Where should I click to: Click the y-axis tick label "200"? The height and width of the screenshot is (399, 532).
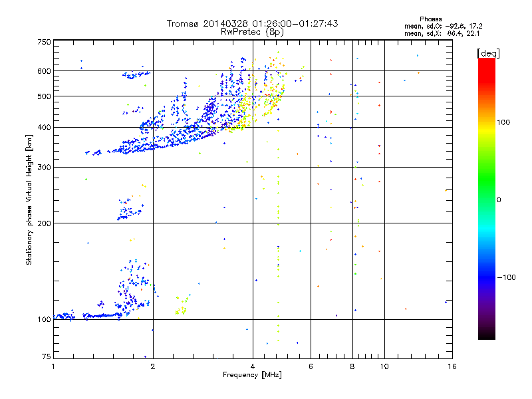[x=44, y=223]
